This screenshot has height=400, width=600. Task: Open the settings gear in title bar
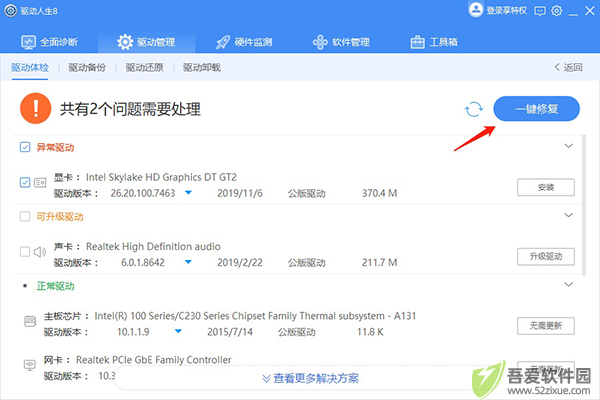click(x=556, y=11)
